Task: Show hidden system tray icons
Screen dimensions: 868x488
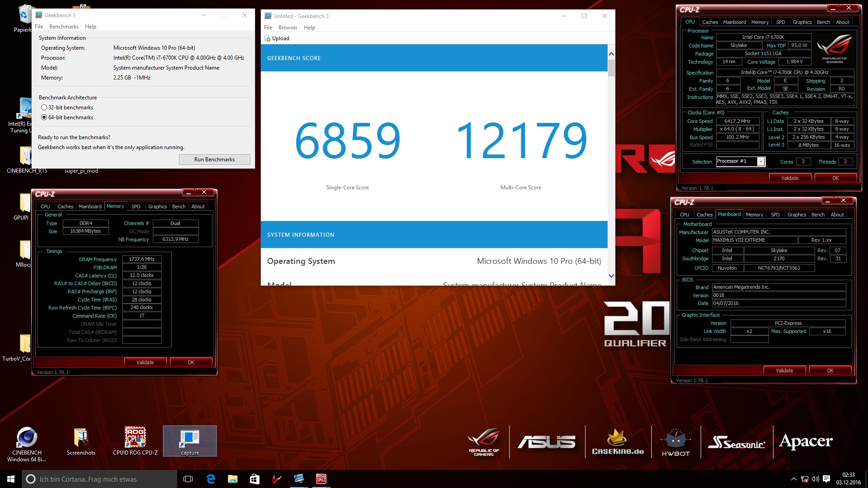Action: (793, 479)
